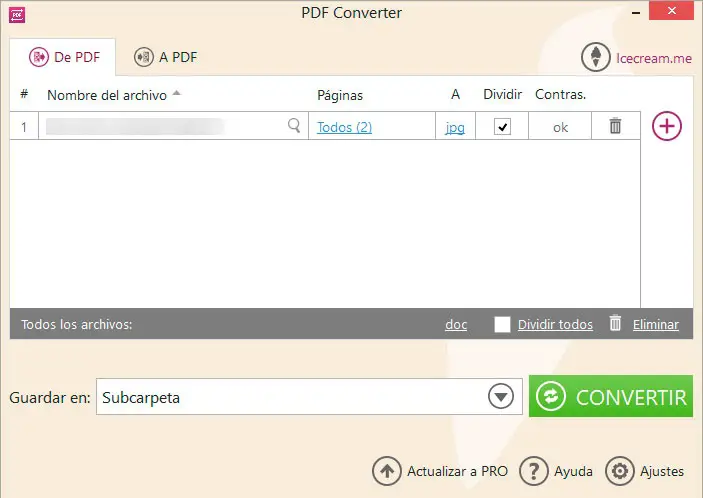Click the Actualizar a PRO label
Screen dimensions: 703x498
(457, 471)
